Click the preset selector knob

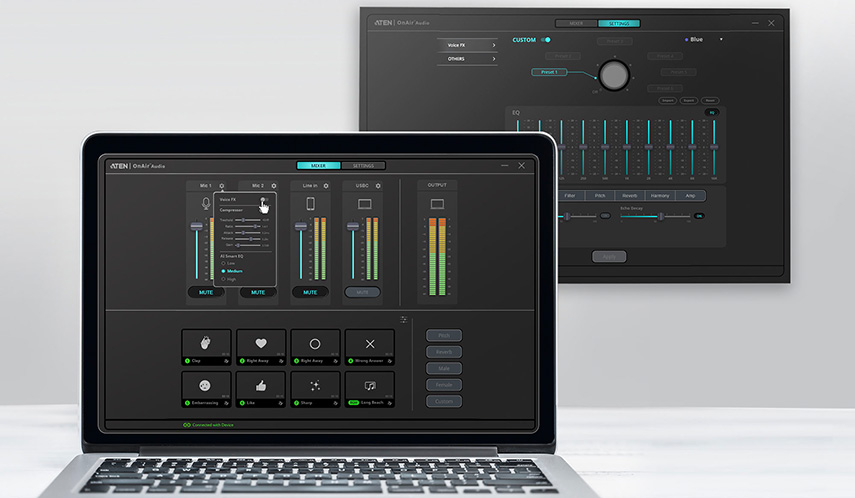tap(614, 75)
